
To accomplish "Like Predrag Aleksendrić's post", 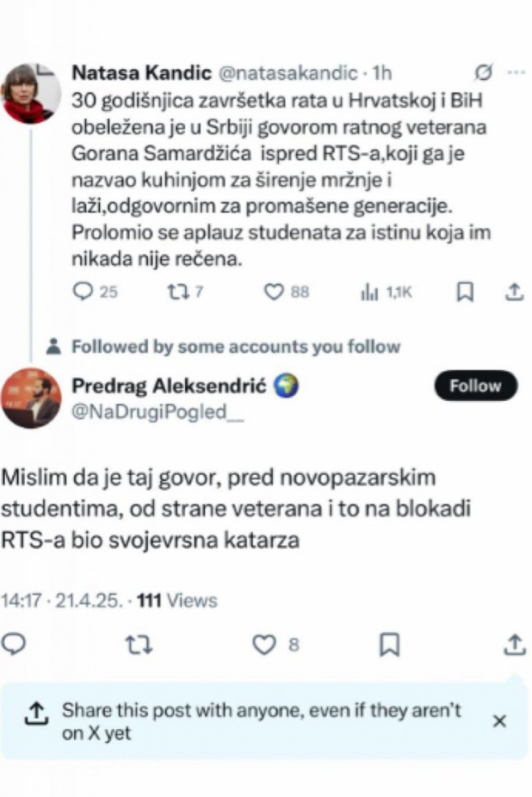I will click(x=264, y=645).
